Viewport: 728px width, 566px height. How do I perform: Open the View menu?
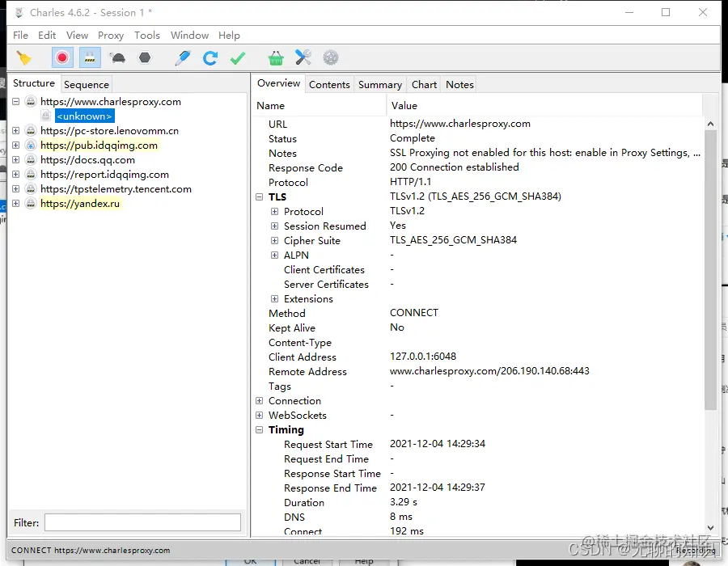tap(77, 36)
